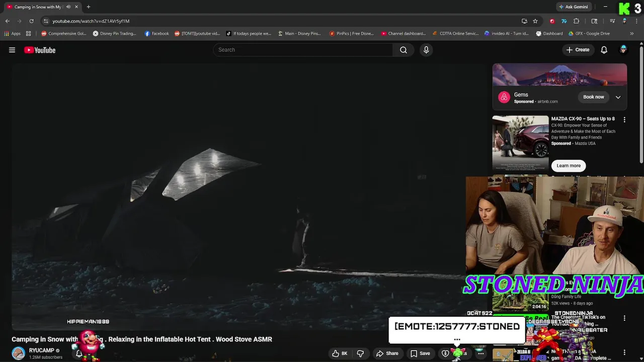Click the URL address bar
Screen dimensions: 644x362
(282, 21)
